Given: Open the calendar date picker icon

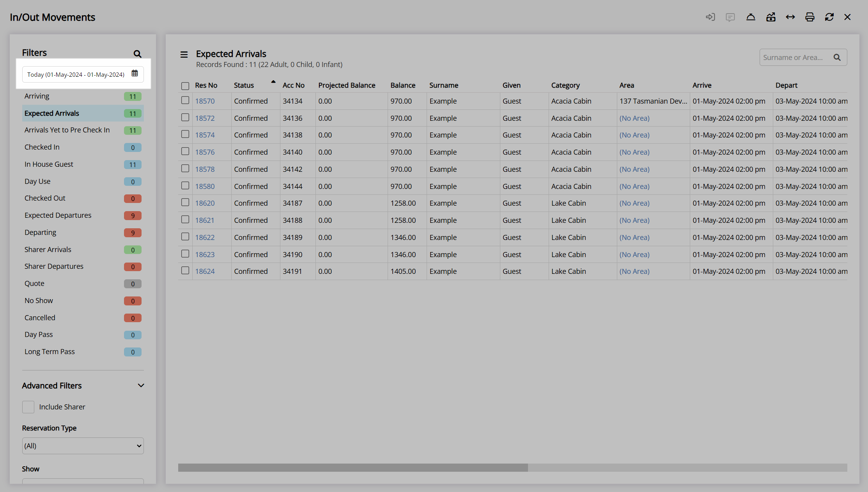Looking at the screenshot, I should pyautogui.click(x=135, y=73).
